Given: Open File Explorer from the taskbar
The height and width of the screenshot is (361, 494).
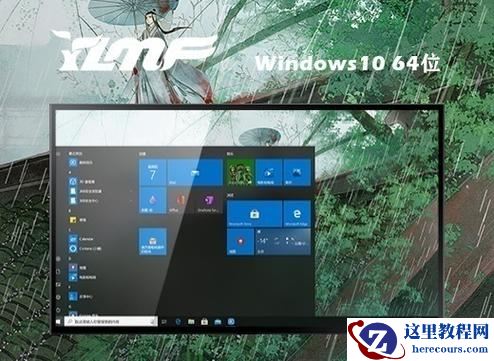Looking at the screenshot, I should [x=191, y=322].
